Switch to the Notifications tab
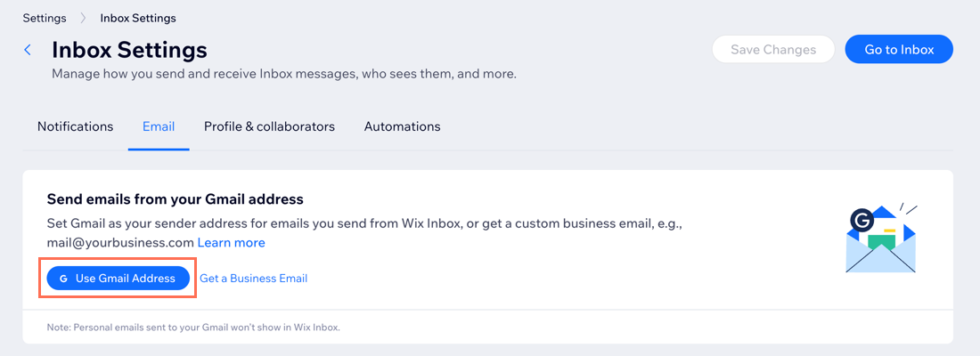 point(76,126)
